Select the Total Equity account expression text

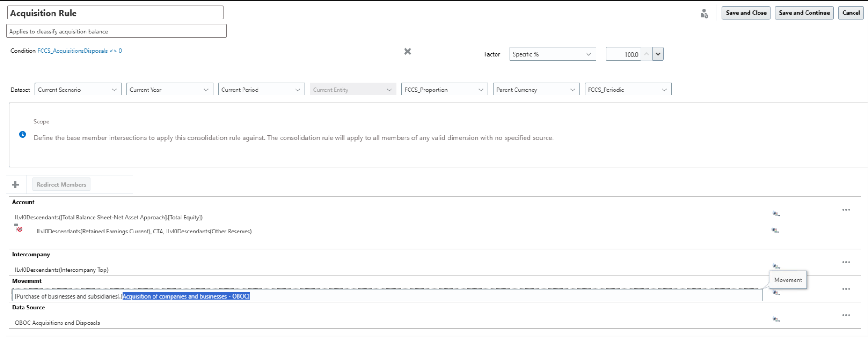(x=109, y=218)
